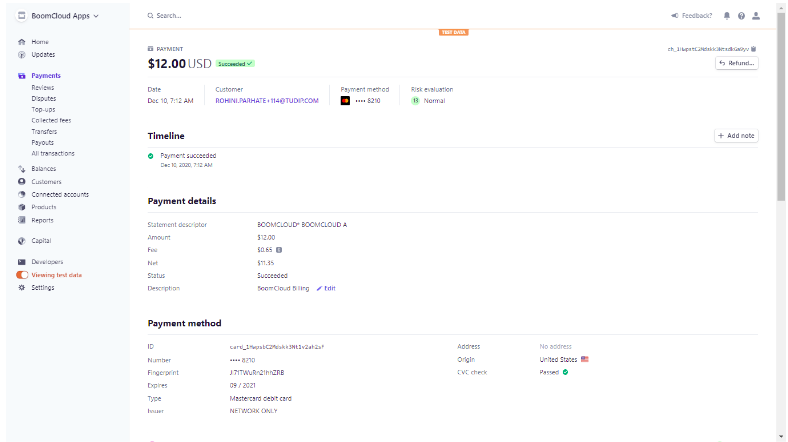Click the Capital icon
Image resolution: width=788 pixels, height=442 pixels.
[22, 241]
